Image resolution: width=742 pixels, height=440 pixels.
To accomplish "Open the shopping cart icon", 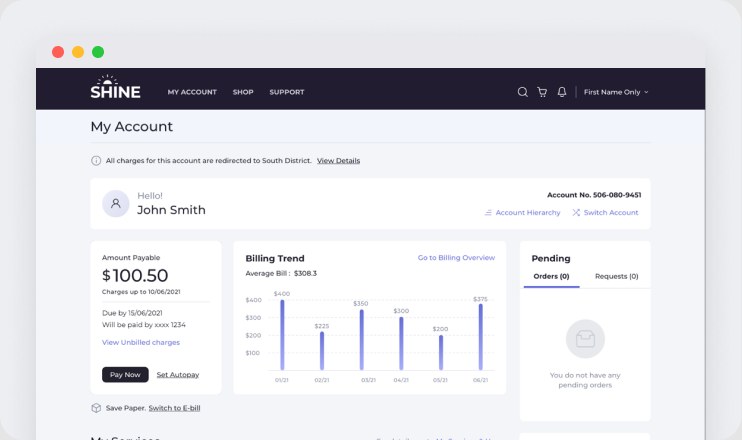I will [542, 92].
